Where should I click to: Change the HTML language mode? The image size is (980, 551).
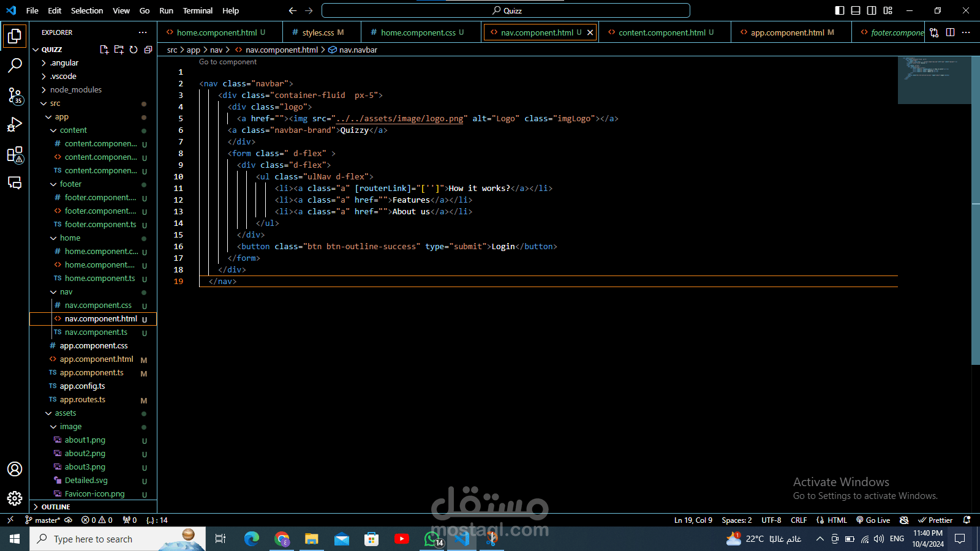pos(832,520)
